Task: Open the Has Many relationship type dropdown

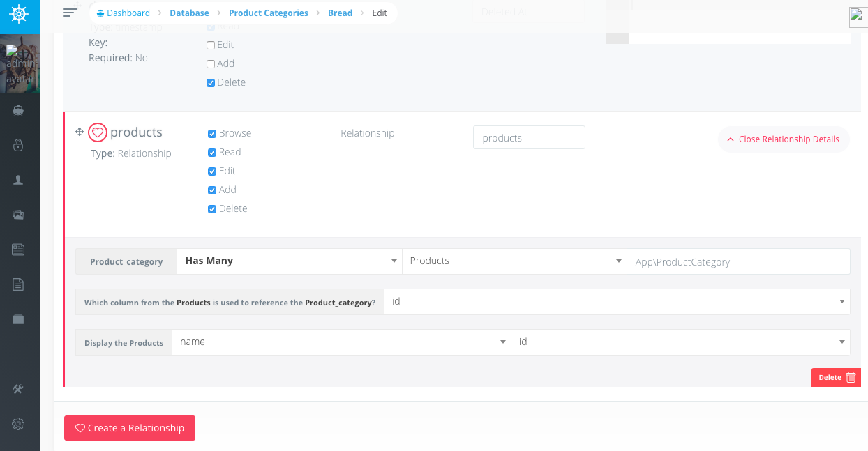Action: [x=289, y=261]
